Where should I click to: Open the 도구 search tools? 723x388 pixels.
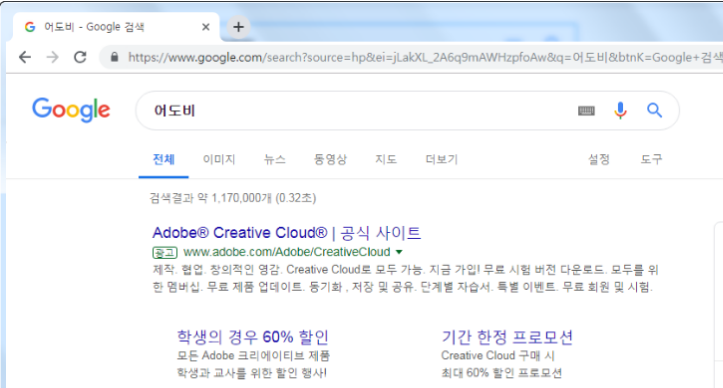coord(651,160)
